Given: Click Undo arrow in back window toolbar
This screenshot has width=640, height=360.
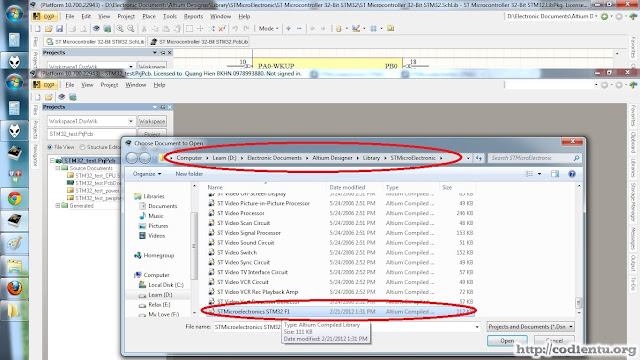Looking at the screenshot, I should (235, 29).
